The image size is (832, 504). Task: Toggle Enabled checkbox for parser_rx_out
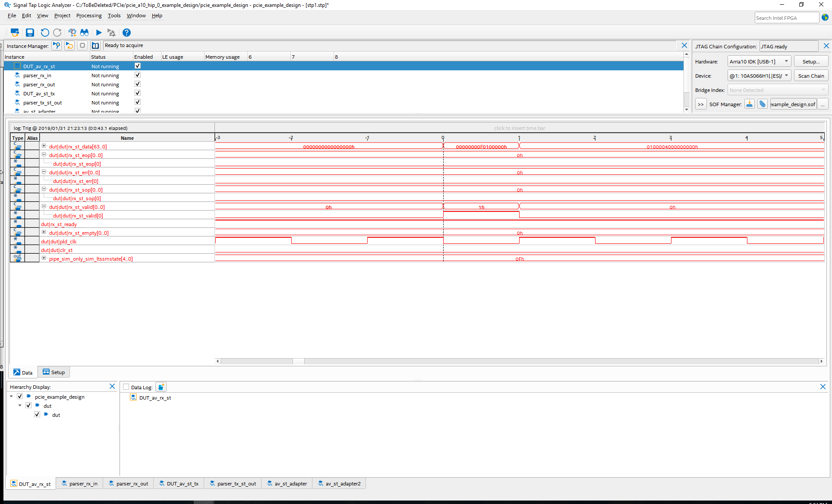pyautogui.click(x=138, y=84)
